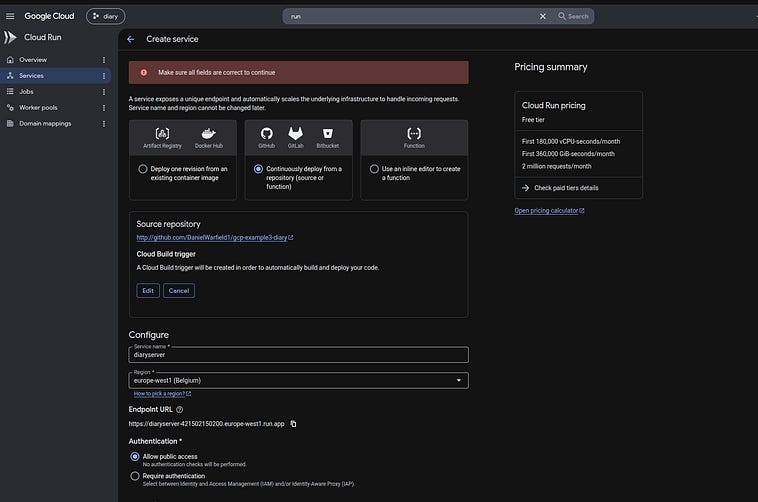Viewport: 758px width, 502px height.
Task: Open Domain mappings in the sidebar
Action: pyautogui.click(x=45, y=123)
